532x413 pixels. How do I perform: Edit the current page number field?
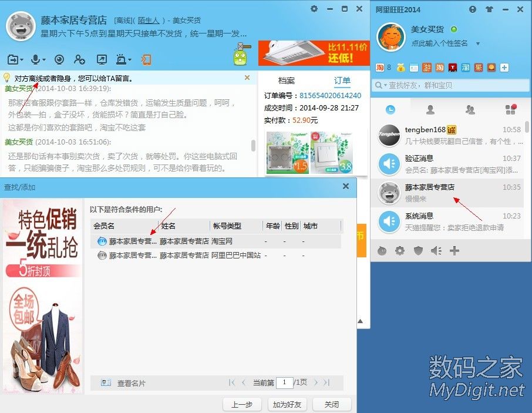(284, 382)
